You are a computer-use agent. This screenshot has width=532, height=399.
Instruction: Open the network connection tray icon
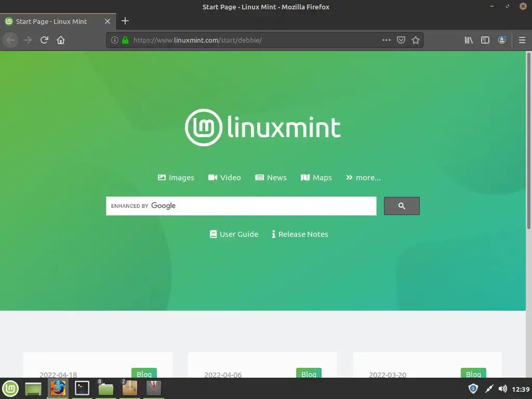click(x=489, y=389)
